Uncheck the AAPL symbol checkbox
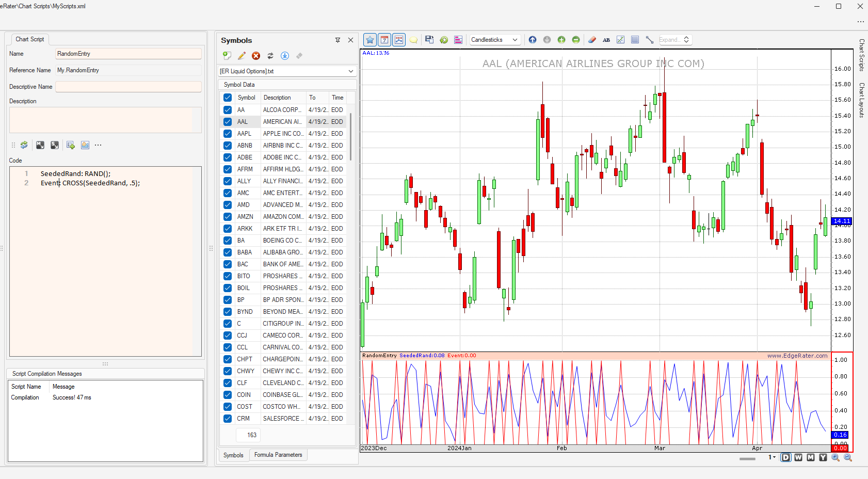Screen dimensions: 868x479 [228, 134]
